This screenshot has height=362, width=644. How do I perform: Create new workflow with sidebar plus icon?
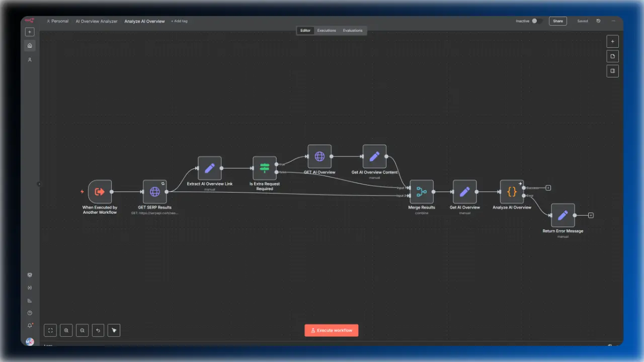pyautogui.click(x=30, y=32)
